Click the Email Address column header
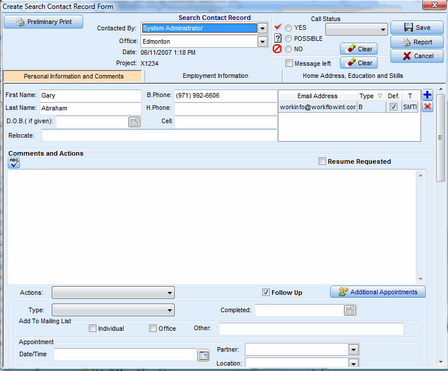The width and height of the screenshot is (448, 371). coord(318,96)
